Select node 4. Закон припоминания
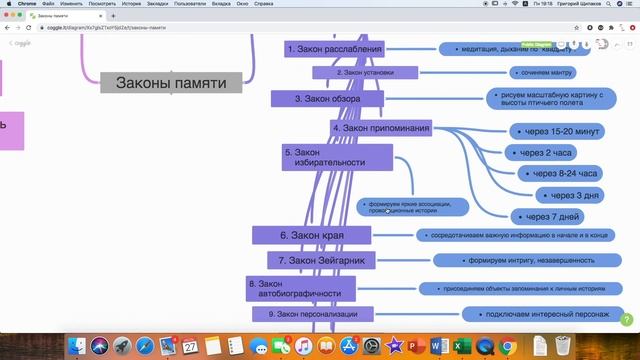 pyautogui.click(x=381, y=128)
